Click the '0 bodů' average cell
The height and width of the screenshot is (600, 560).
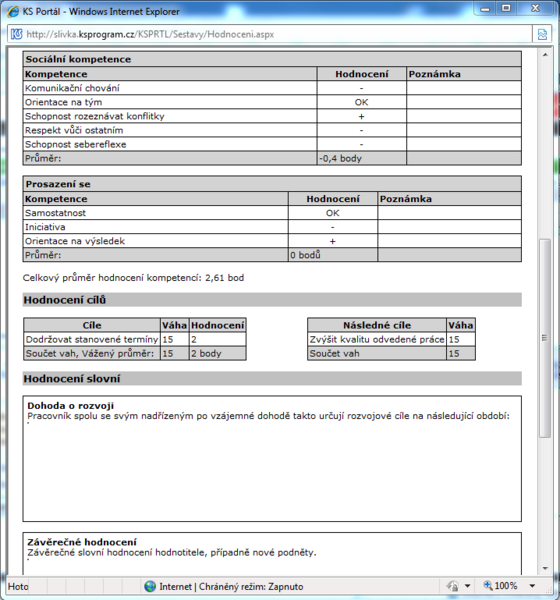coord(333,255)
